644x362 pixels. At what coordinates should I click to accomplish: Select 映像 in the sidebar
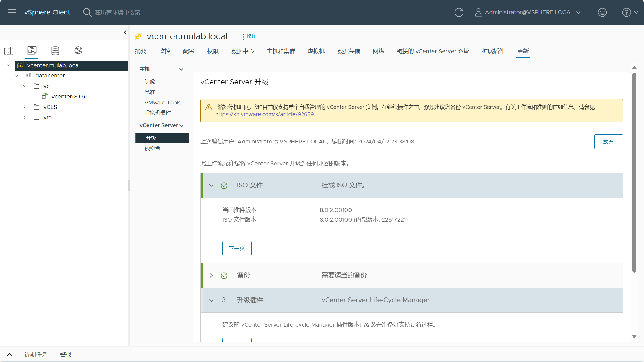(150, 82)
